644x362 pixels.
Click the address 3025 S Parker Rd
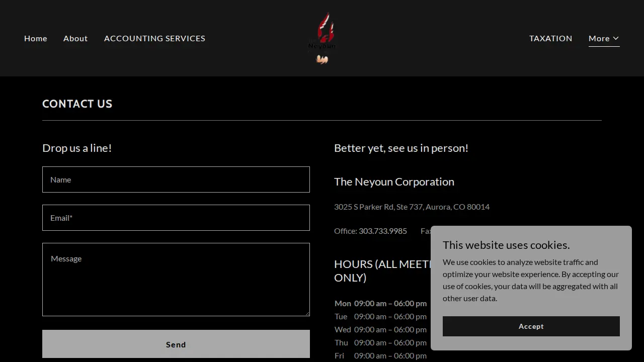click(412, 207)
